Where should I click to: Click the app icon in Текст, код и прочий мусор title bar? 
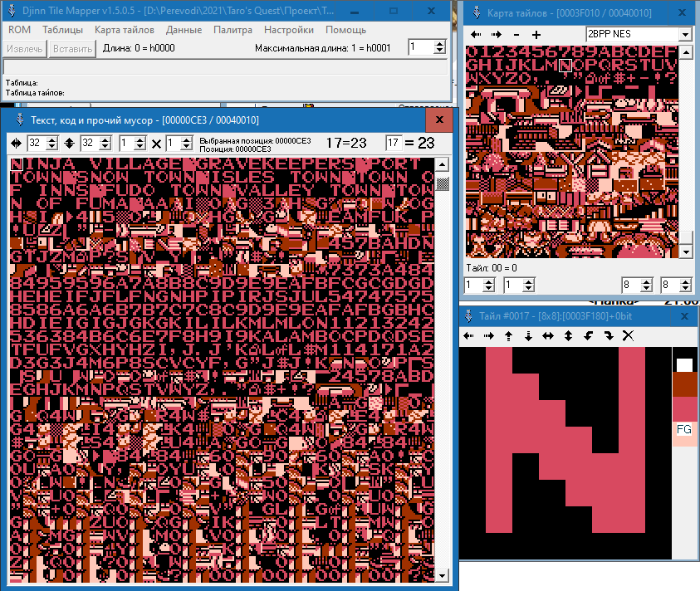tap(20, 120)
